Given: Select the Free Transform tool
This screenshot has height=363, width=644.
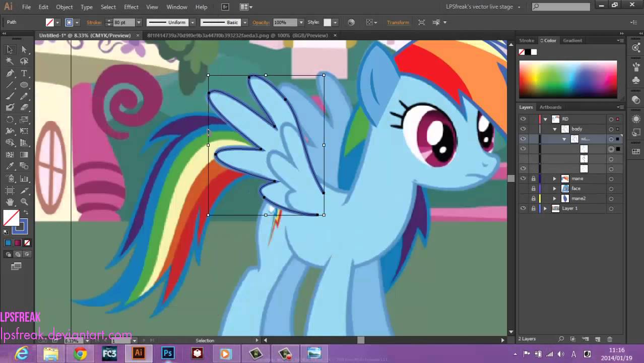Looking at the screenshot, I should [24, 131].
